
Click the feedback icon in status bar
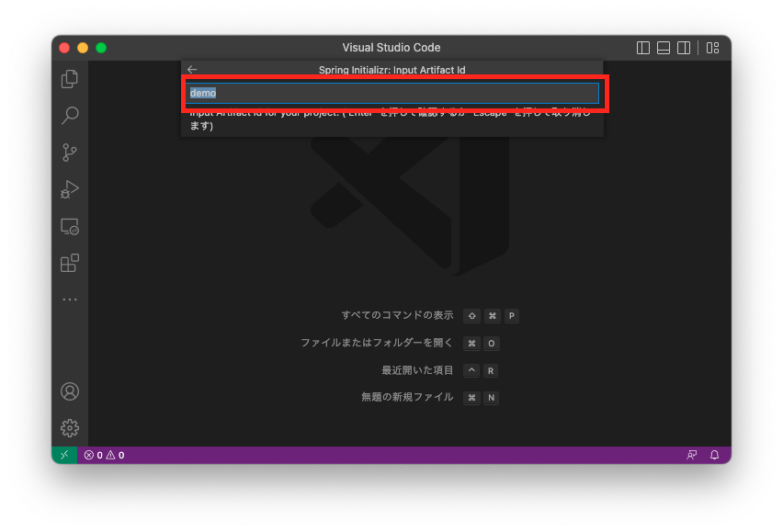point(692,455)
